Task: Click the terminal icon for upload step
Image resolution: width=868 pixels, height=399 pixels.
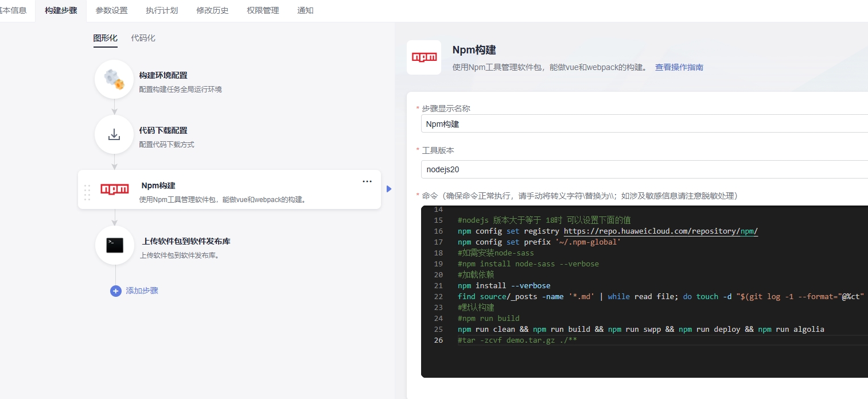Action: [115, 245]
